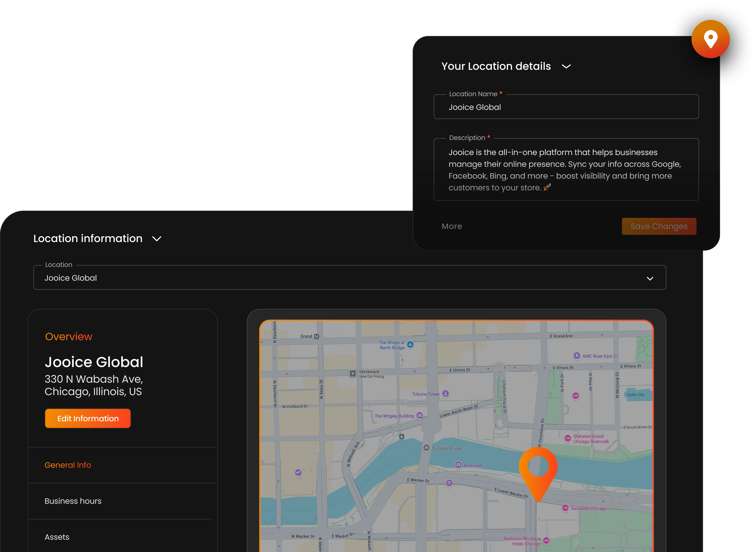
Task: Click the orange location pin badge
Action: click(x=710, y=39)
